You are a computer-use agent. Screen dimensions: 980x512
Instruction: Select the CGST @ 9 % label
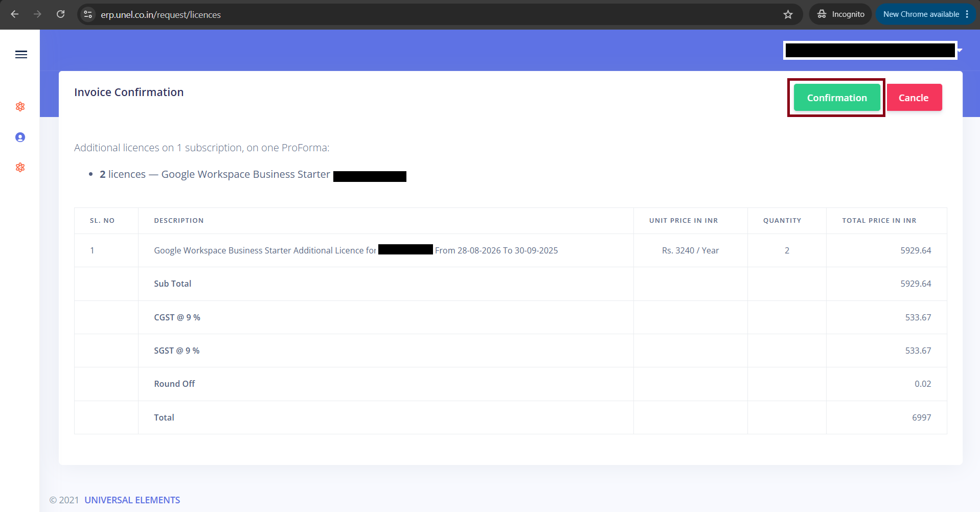click(177, 317)
